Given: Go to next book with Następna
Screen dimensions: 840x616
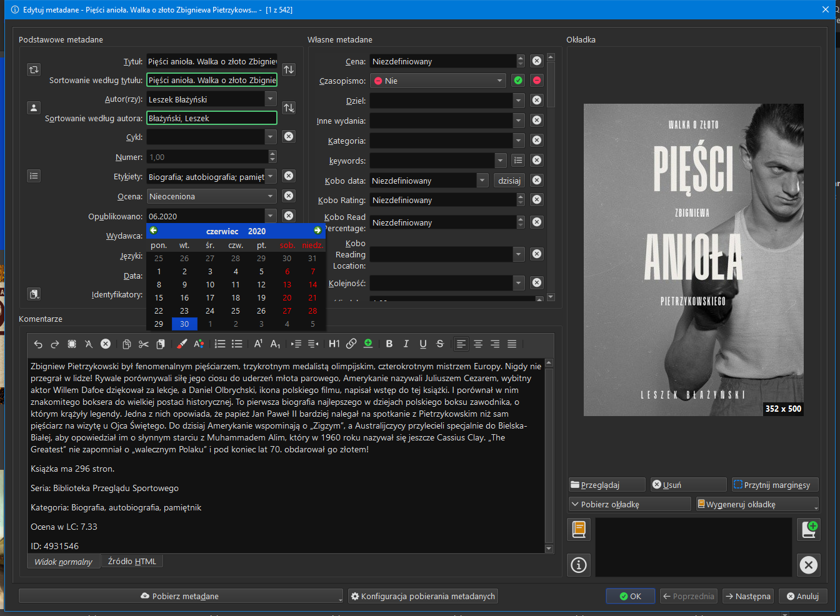Looking at the screenshot, I should (747, 596).
